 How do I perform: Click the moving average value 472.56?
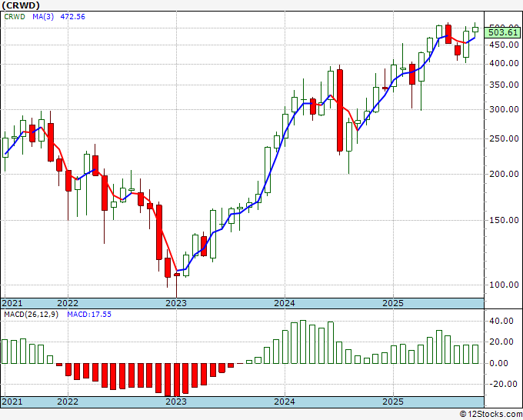[73, 17]
